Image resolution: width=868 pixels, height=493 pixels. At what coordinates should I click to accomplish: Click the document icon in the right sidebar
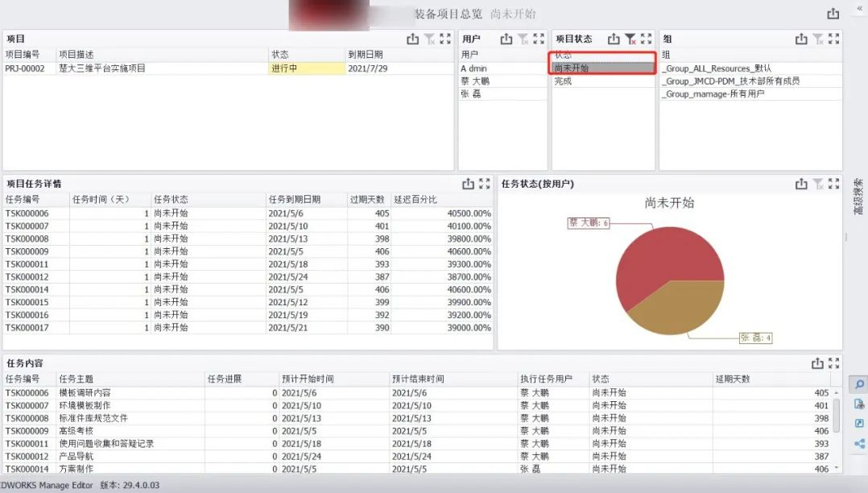point(859,404)
